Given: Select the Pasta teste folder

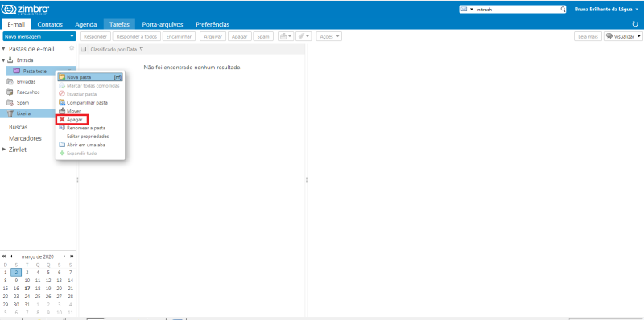Looking at the screenshot, I should coord(35,71).
